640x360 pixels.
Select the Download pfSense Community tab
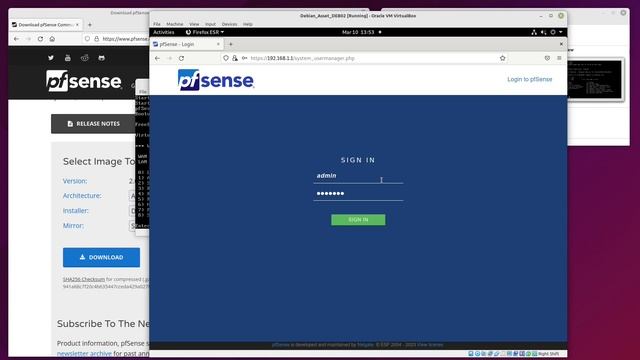(46, 25)
